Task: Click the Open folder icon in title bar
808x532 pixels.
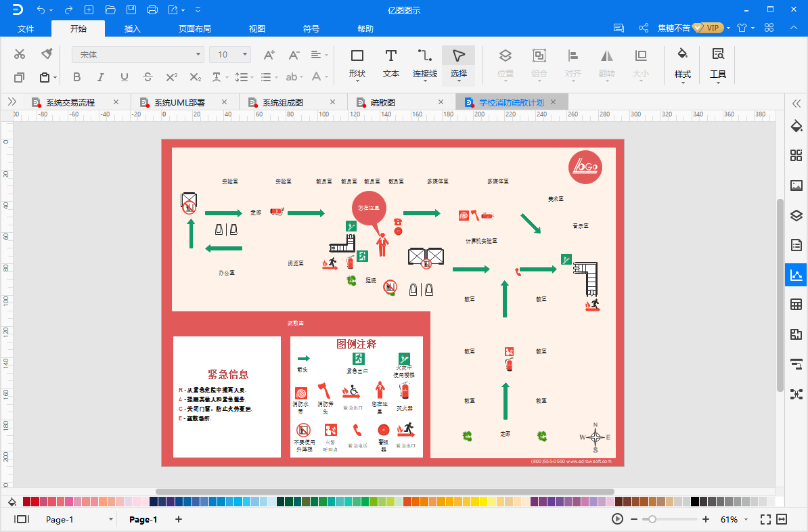Action: point(110,9)
